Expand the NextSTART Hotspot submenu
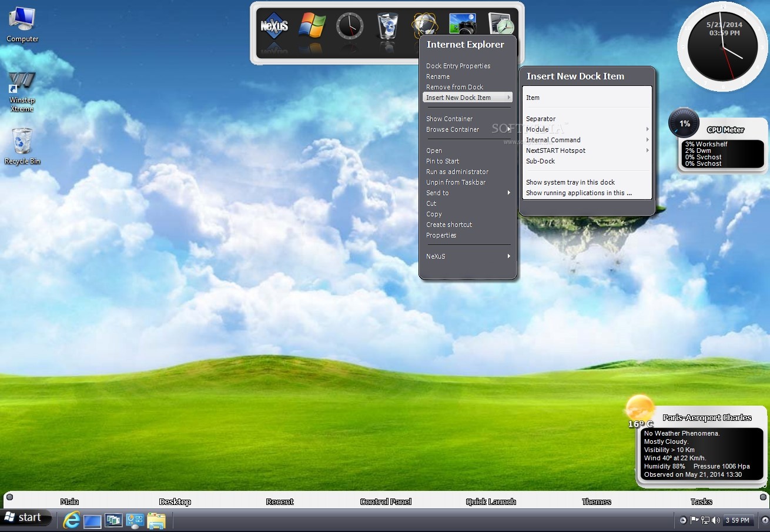 (x=587, y=150)
